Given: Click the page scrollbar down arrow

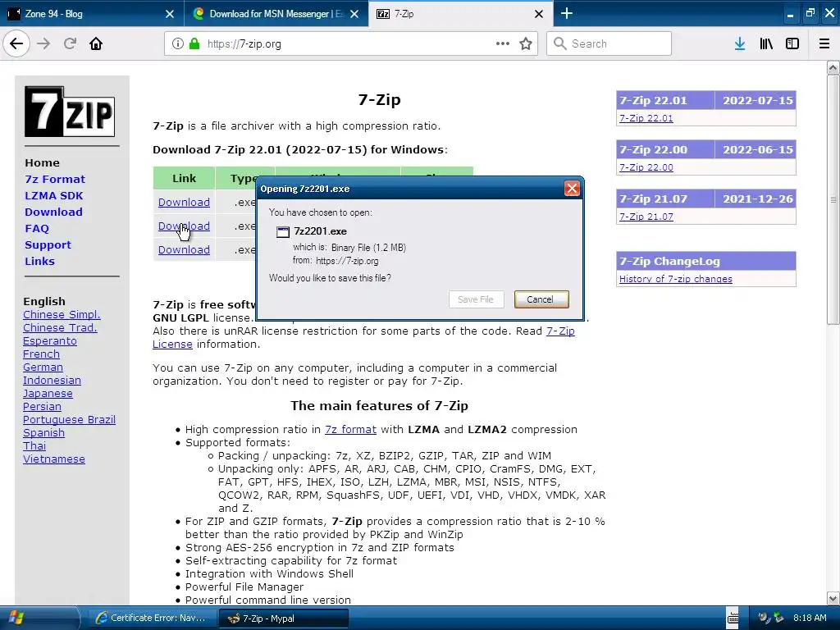Looking at the screenshot, I should (x=833, y=597).
